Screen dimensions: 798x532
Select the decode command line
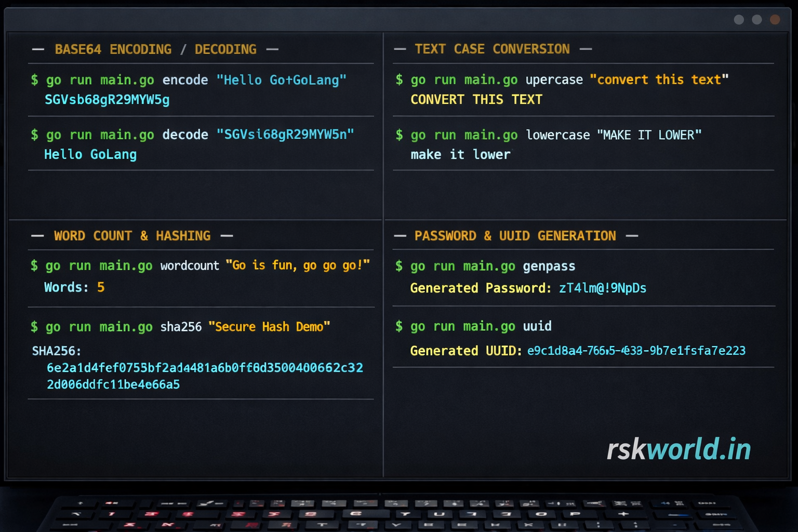click(192, 135)
